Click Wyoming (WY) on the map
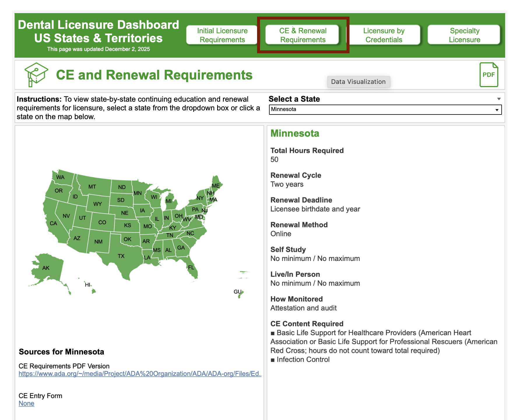Viewport: 520px width, 420px height. coord(98,204)
